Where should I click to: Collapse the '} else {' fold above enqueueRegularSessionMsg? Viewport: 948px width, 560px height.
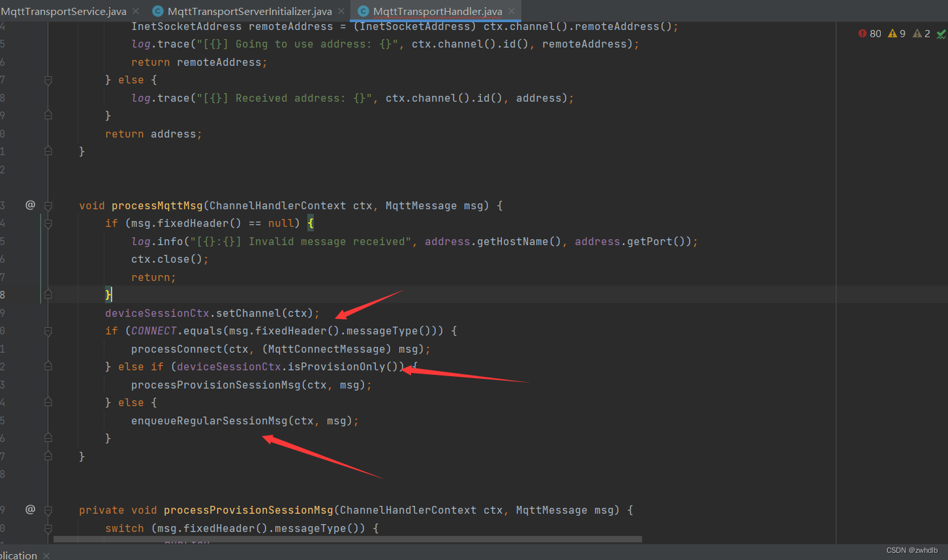(48, 403)
